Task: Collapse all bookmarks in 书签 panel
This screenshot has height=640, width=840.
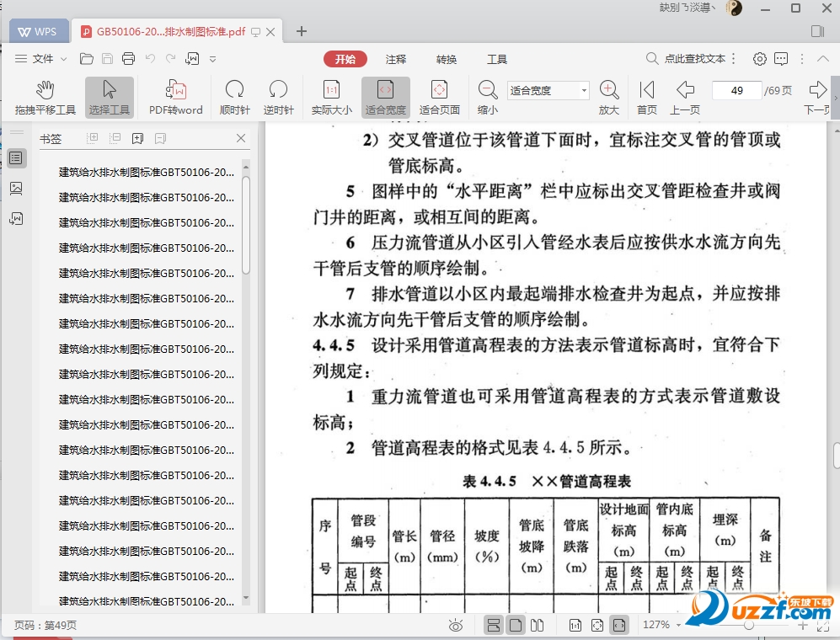Action: [115, 139]
